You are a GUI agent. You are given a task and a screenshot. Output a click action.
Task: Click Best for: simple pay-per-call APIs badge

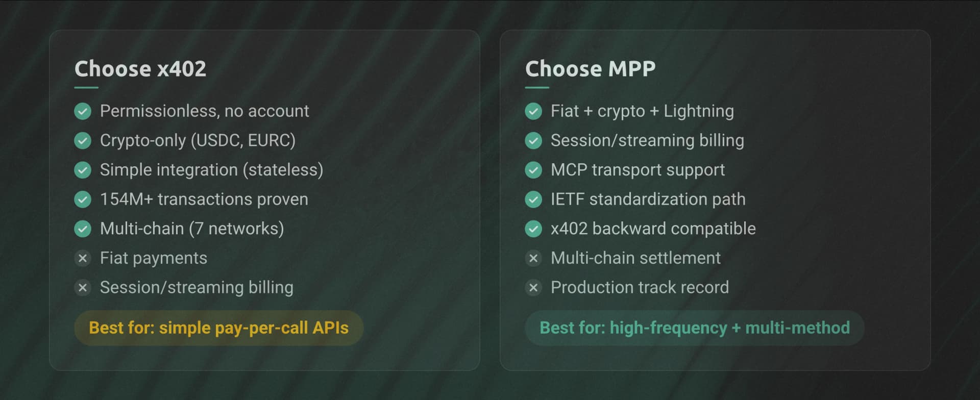pyautogui.click(x=218, y=328)
